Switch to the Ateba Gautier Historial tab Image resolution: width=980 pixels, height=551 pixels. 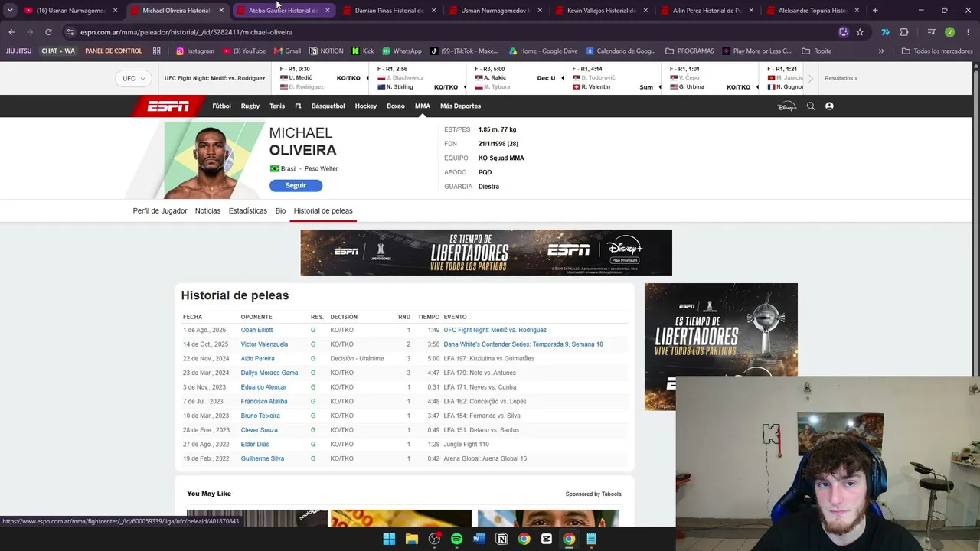pyautogui.click(x=283, y=11)
